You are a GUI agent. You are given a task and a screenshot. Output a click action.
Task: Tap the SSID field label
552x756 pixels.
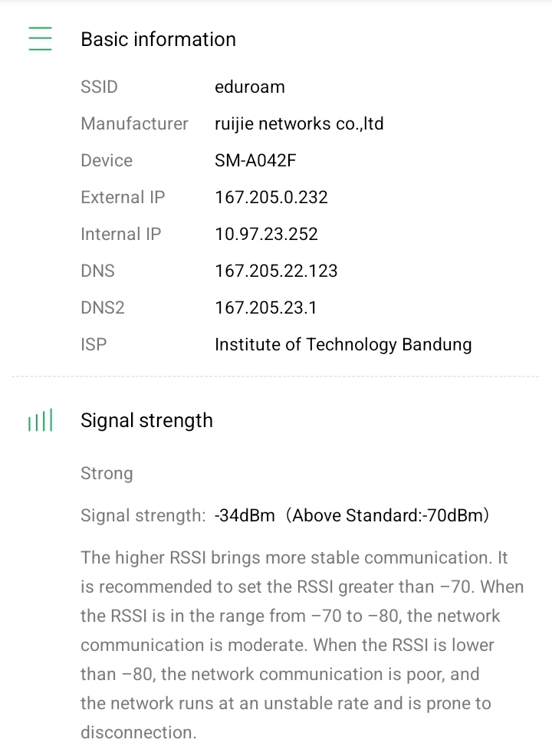(100, 87)
